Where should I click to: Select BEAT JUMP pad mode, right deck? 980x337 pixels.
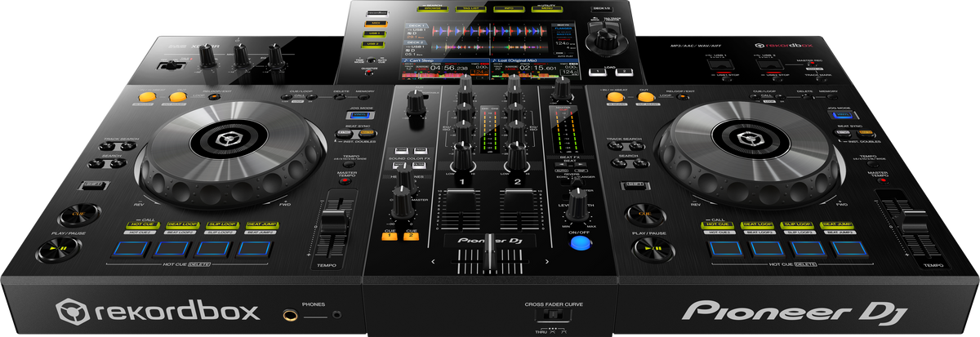836,224
